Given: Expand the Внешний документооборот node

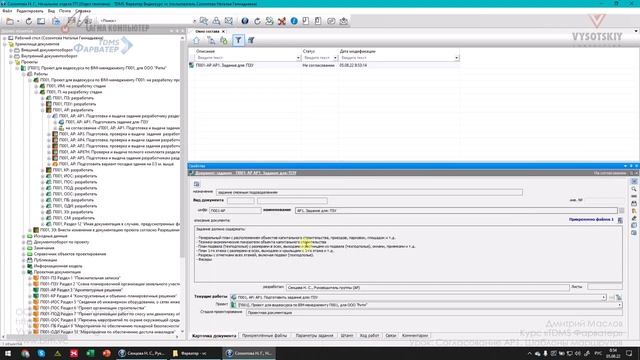Looking at the screenshot, I should click(x=11, y=50).
